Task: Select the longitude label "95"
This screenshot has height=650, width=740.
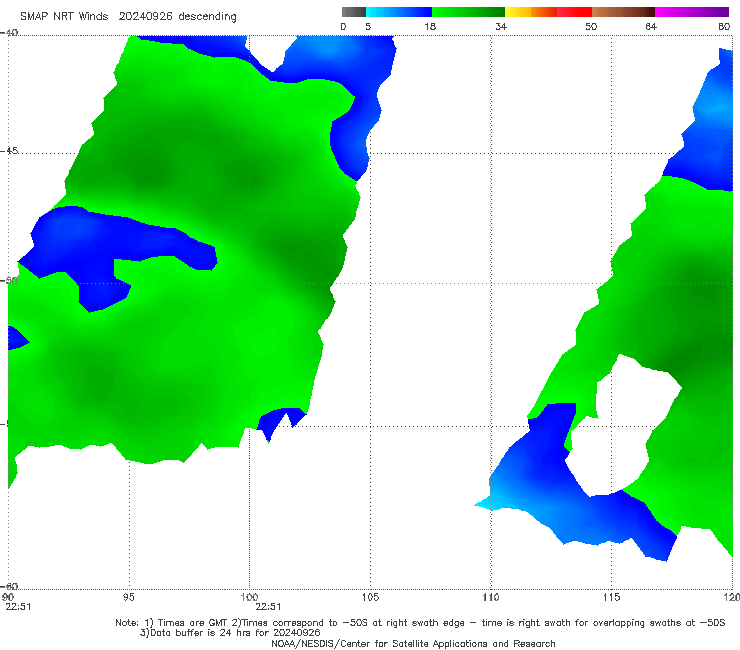Action: 128,597
